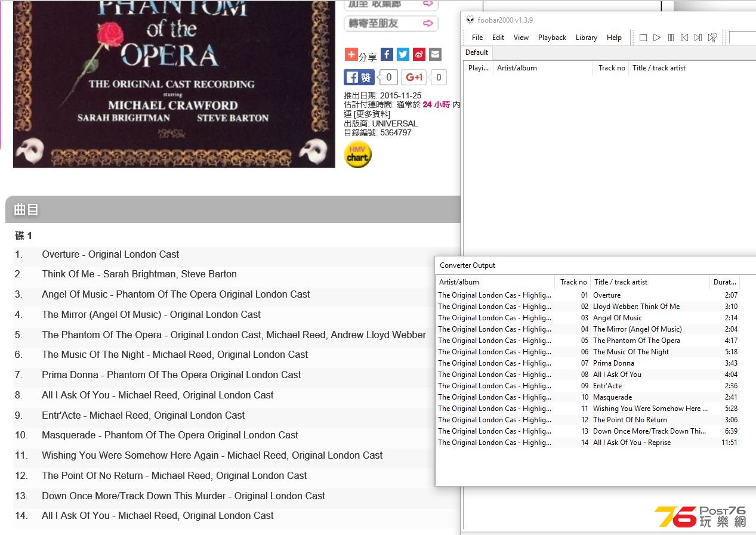The image size is (756, 535).
Task: Select track 09 Entr'Acte in Converter Output
Action: point(588,386)
